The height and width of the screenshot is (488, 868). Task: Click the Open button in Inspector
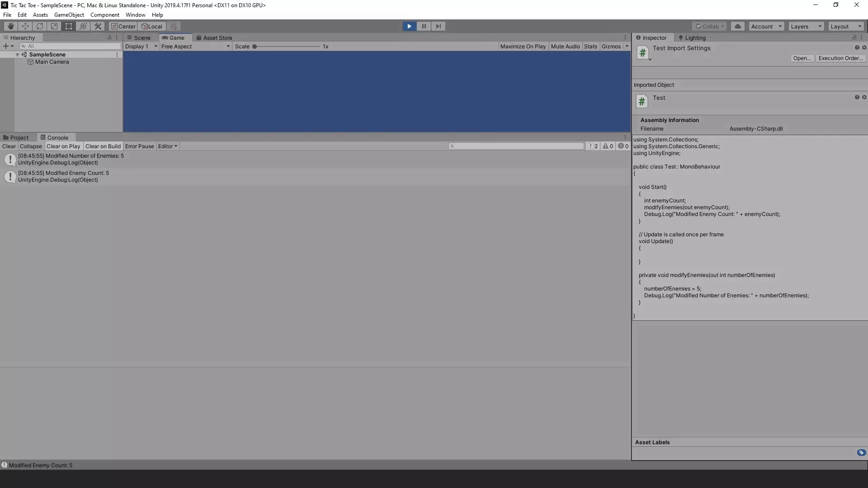coord(801,58)
